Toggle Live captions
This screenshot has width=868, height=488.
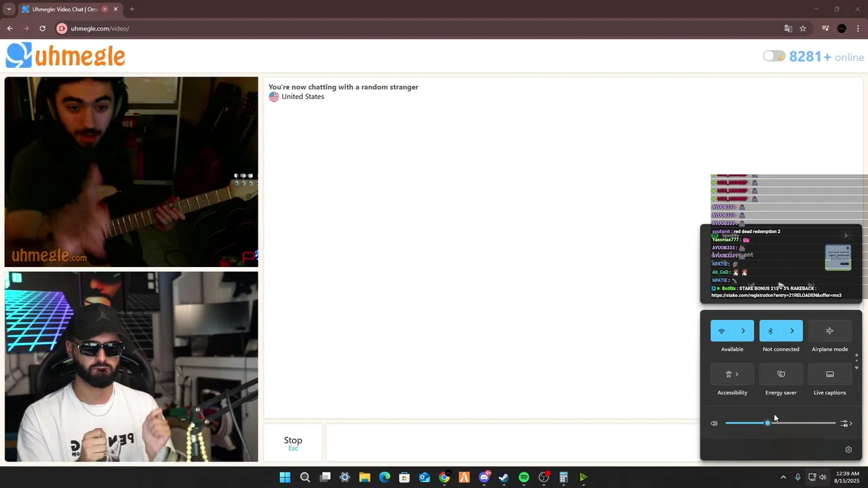tap(830, 374)
